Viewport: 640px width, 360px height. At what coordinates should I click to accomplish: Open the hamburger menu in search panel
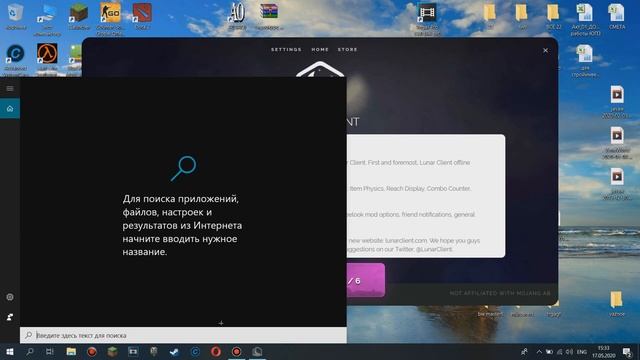[x=10, y=89]
